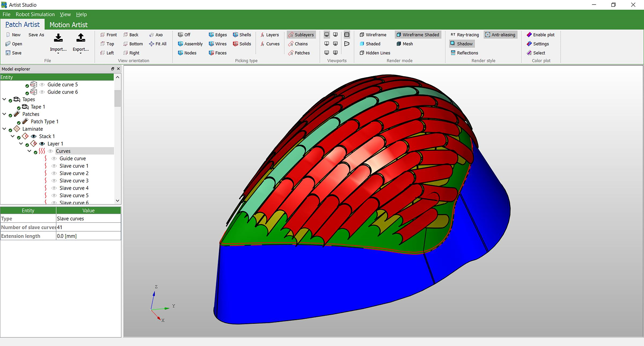Collapse the Laminate tree node
This screenshot has height=346, width=644.
[4, 129]
